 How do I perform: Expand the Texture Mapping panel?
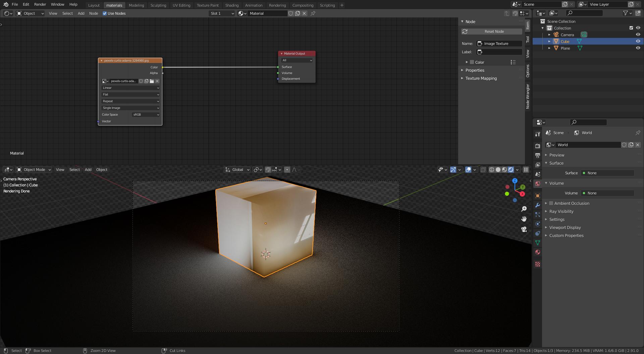pos(481,78)
